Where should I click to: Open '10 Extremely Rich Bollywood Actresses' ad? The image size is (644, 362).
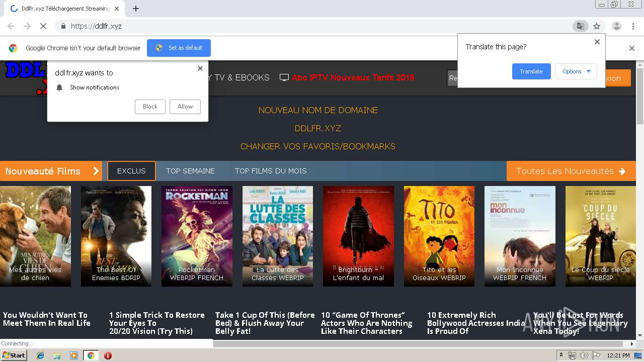pyautogui.click(x=476, y=323)
